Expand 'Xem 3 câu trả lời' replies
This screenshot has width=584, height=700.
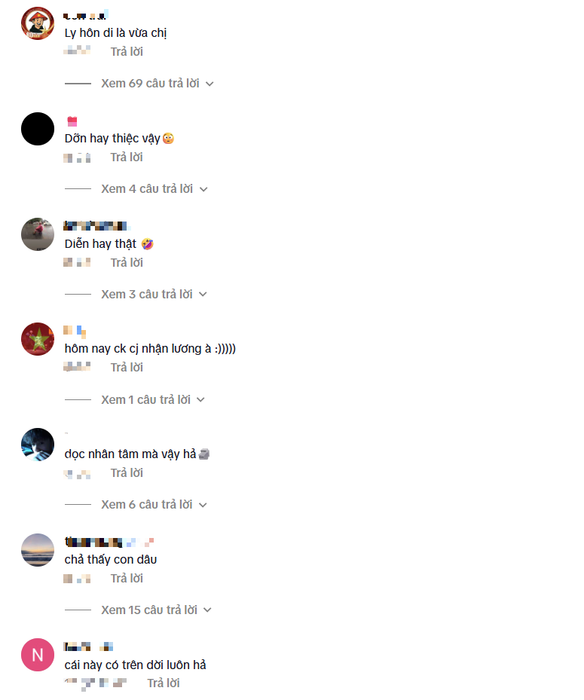[x=154, y=294]
